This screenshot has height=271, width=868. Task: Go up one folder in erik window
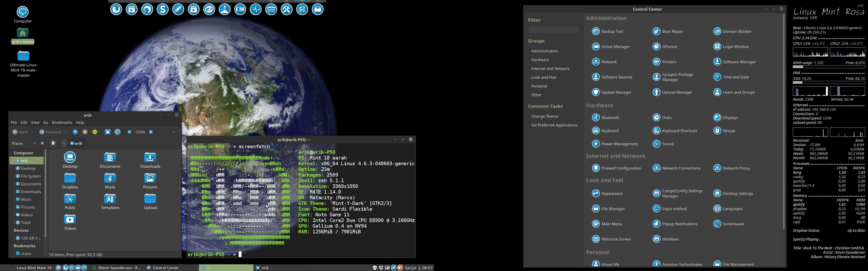pos(75,132)
